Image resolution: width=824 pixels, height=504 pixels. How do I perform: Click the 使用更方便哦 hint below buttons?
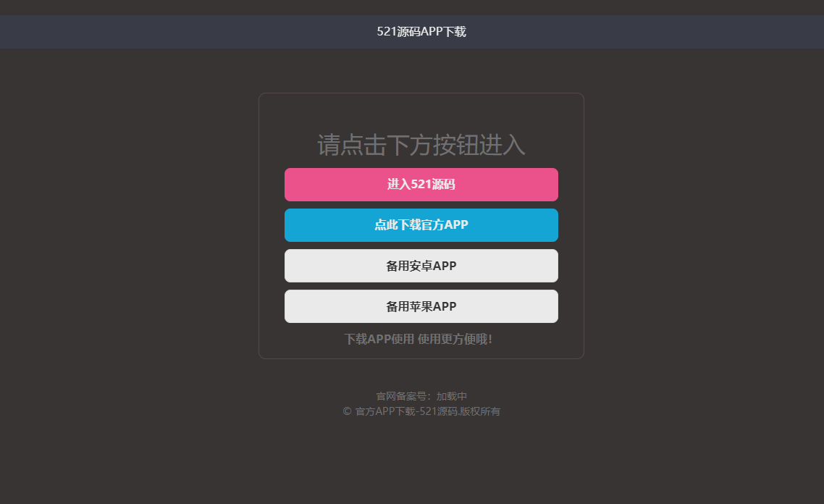point(455,339)
